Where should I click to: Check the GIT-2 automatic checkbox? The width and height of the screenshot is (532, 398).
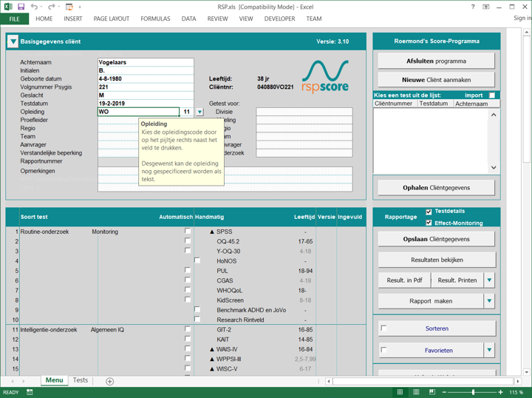point(188,328)
